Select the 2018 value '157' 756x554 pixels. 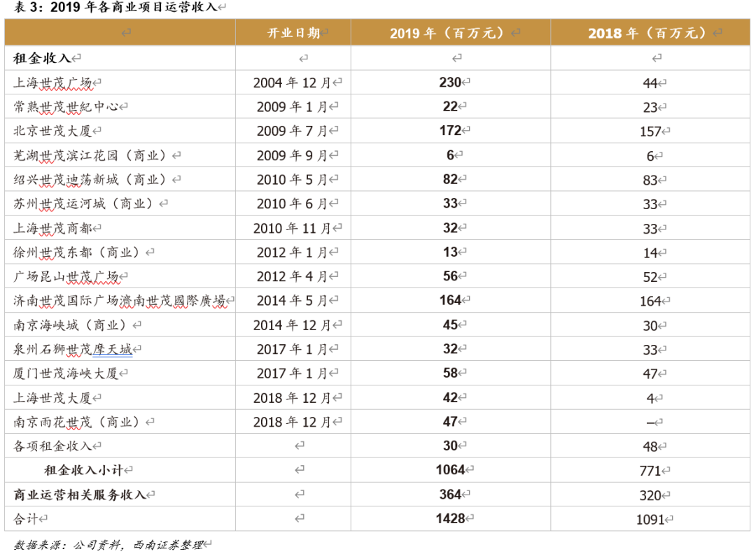pos(650,132)
